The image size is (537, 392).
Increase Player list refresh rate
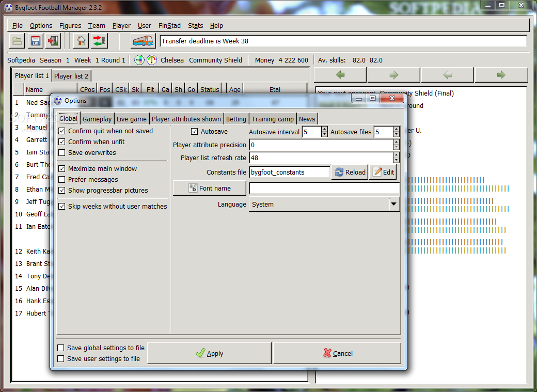396,155
